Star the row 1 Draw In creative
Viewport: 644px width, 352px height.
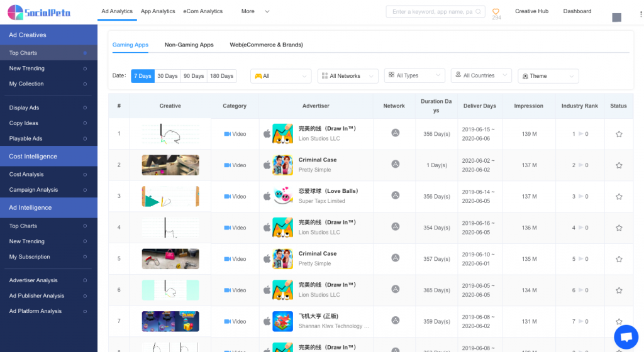tap(619, 134)
